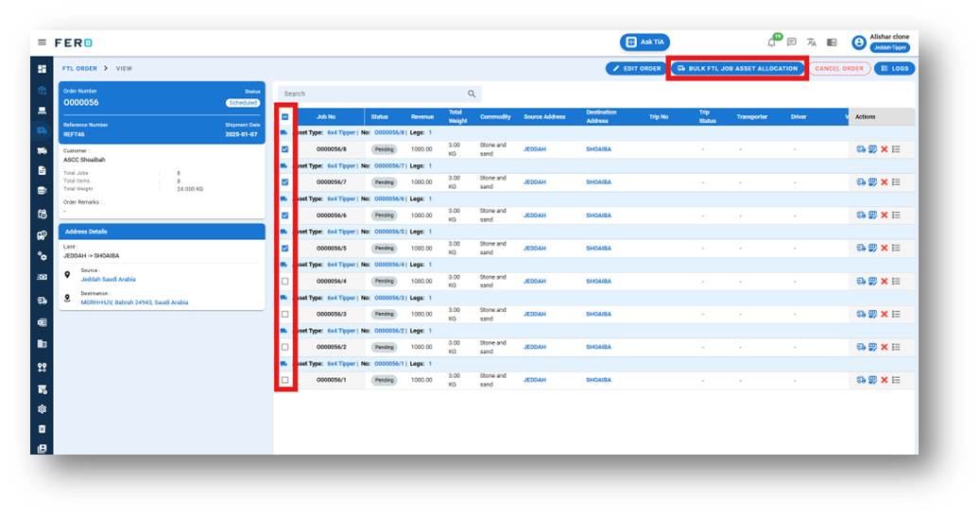Check the checkbox for job 0000056/2
Screen dimensions: 980x516
click(x=285, y=347)
